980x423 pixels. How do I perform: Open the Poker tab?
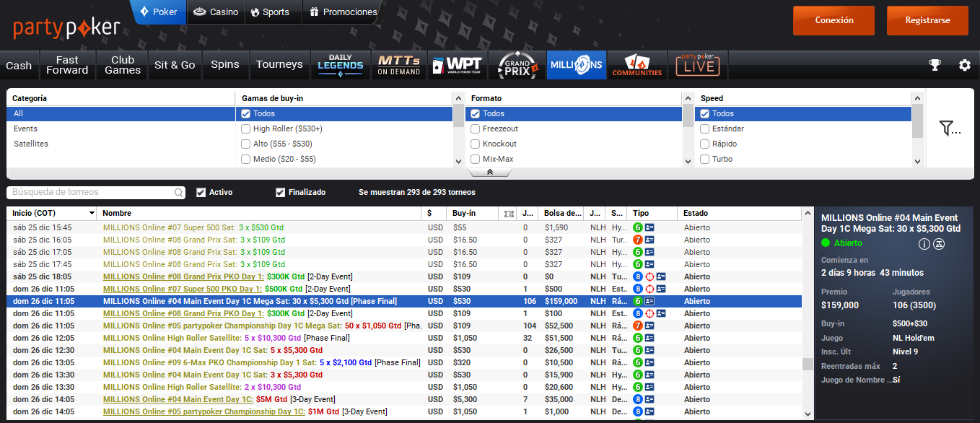pyautogui.click(x=158, y=12)
